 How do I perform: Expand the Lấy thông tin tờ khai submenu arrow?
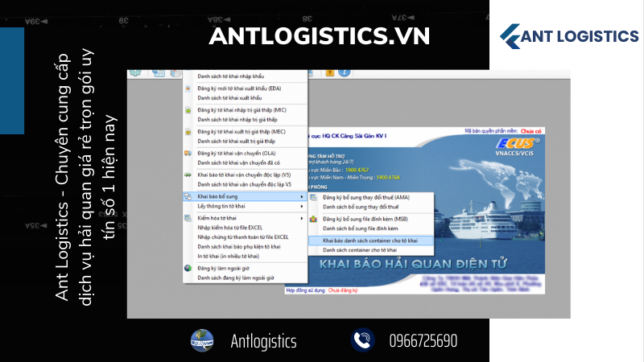[302, 206]
